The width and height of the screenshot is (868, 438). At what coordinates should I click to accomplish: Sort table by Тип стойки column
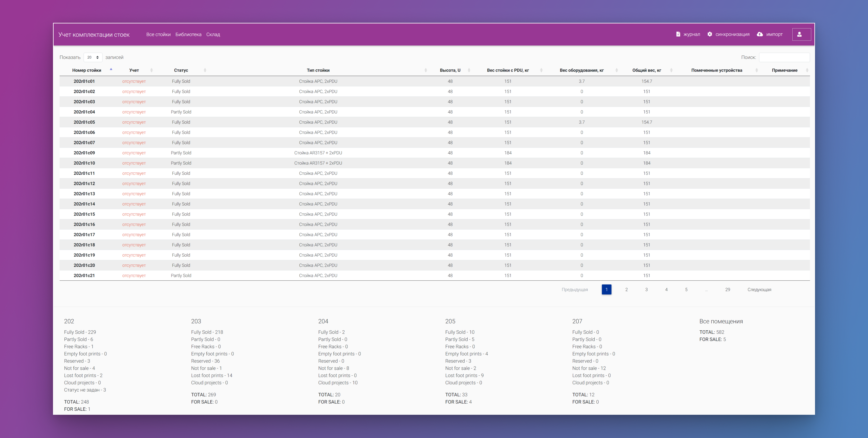click(426, 70)
